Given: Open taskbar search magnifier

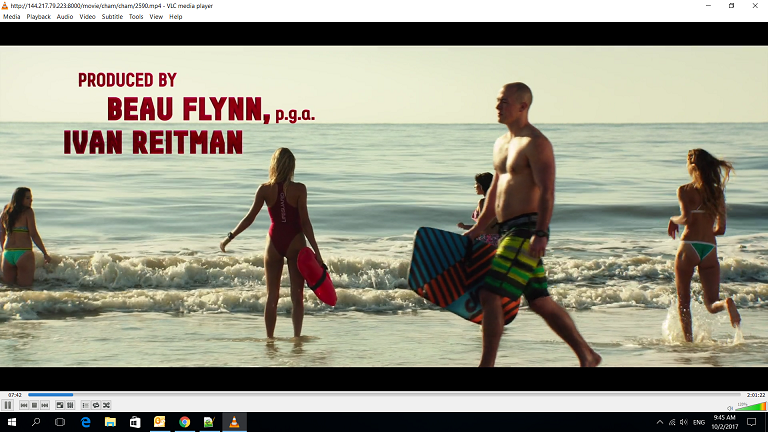Looking at the screenshot, I should [x=36, y=422].
